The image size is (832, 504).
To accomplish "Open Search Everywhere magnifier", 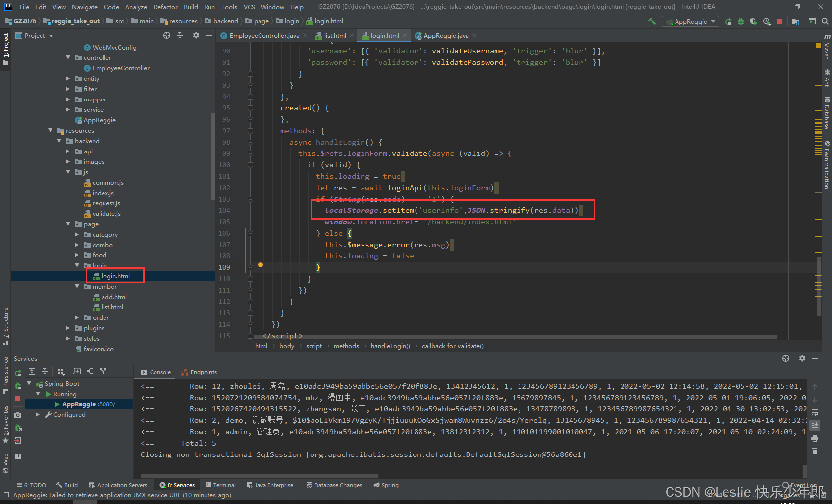I will click(825, 21).
